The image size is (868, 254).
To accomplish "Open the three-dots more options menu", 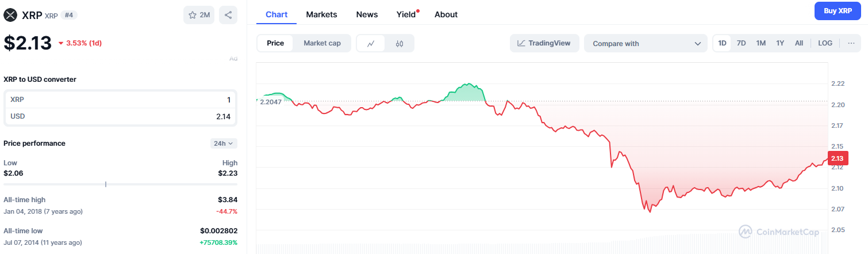I will tap(851, 43).
